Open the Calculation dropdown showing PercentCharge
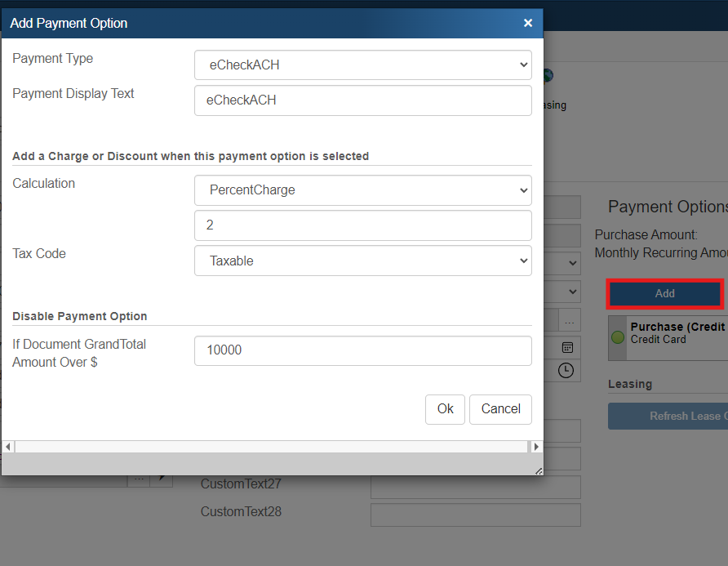 (x=362, y=190)
